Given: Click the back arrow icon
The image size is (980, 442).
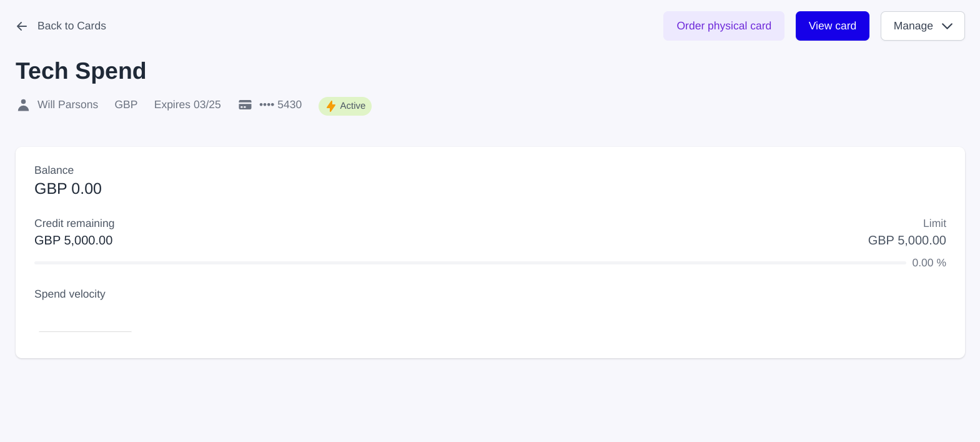Looking at the screenshot, I should [22, 26].
